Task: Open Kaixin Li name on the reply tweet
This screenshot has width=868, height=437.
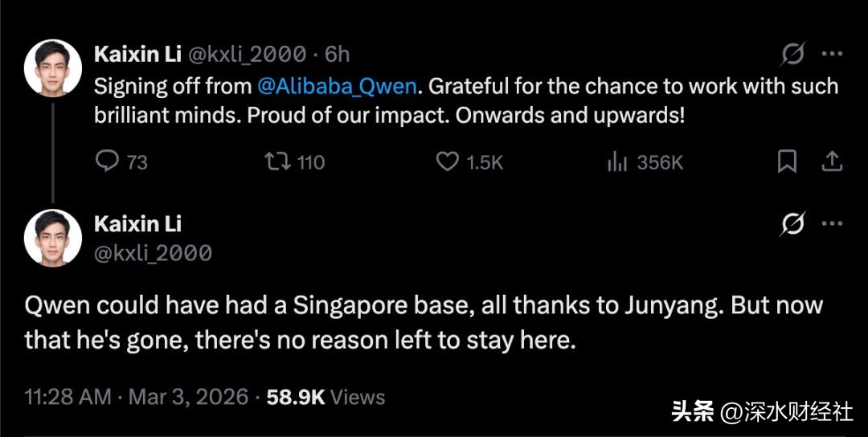Action: (x=137, y=223)
